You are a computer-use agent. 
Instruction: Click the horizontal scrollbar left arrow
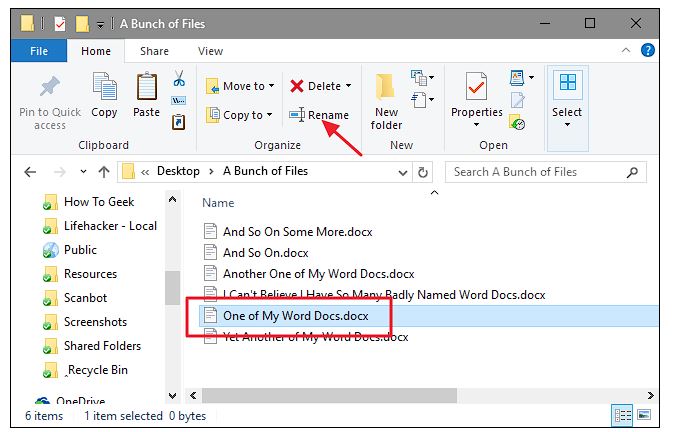[x=193, y=395]
